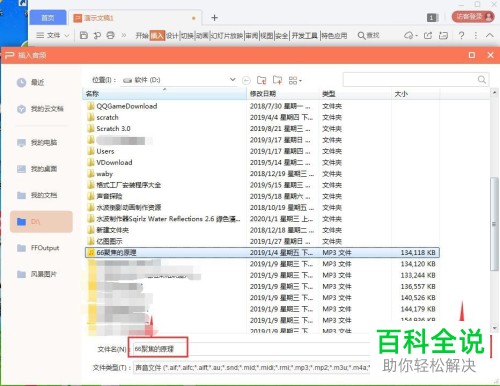Open the 动画 ribbon tab

coord(202,35)
